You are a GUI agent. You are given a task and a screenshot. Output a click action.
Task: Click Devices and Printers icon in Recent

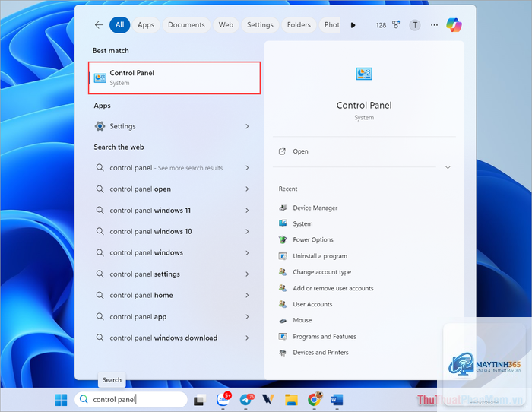point(283,353)
